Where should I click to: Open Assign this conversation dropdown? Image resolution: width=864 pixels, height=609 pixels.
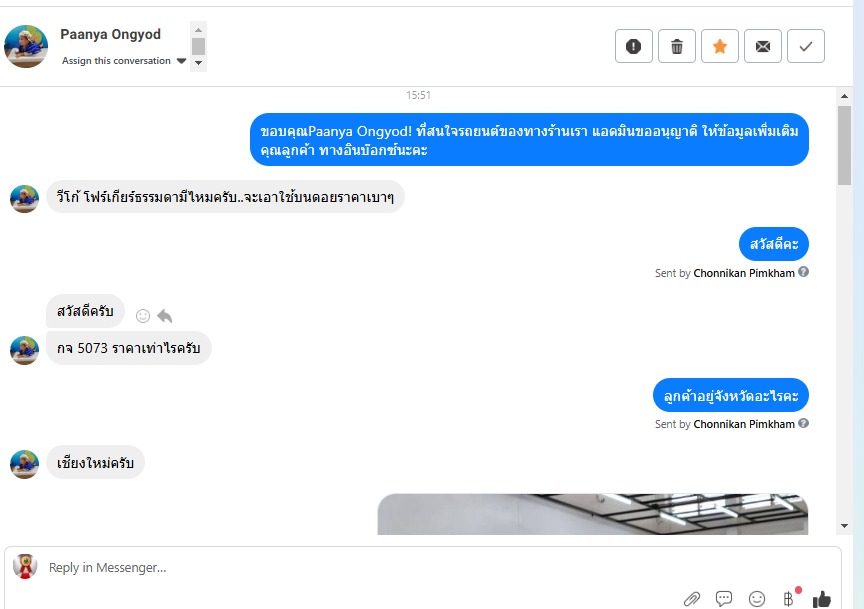point(124,61)
